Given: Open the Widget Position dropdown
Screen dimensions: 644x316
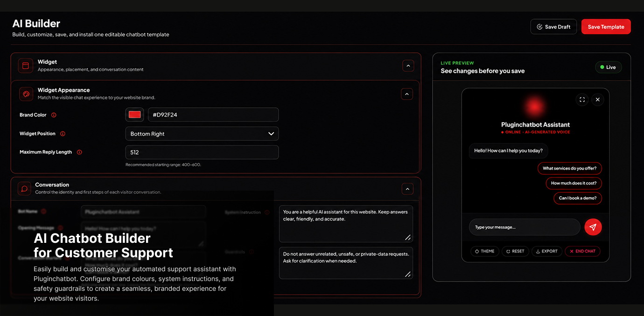Looking at the screenshot, I should pos(202,134).
